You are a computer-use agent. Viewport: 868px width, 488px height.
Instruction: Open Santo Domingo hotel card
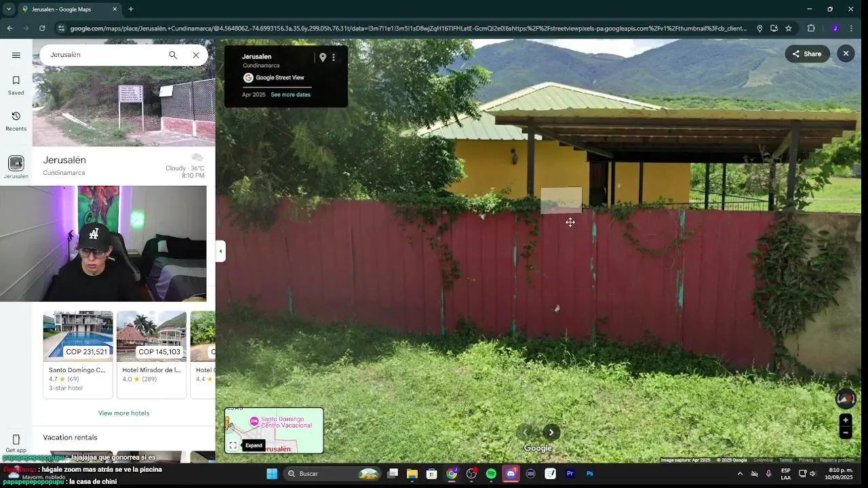coord(78,354)
